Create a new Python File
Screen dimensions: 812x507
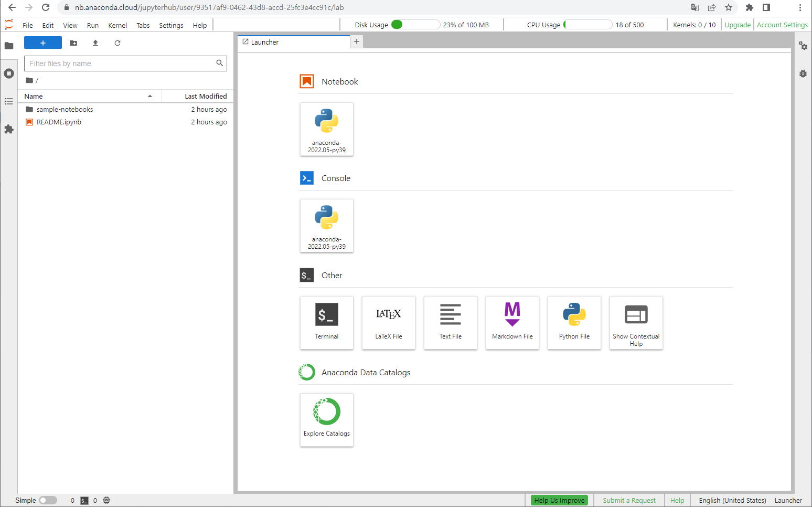574,323
